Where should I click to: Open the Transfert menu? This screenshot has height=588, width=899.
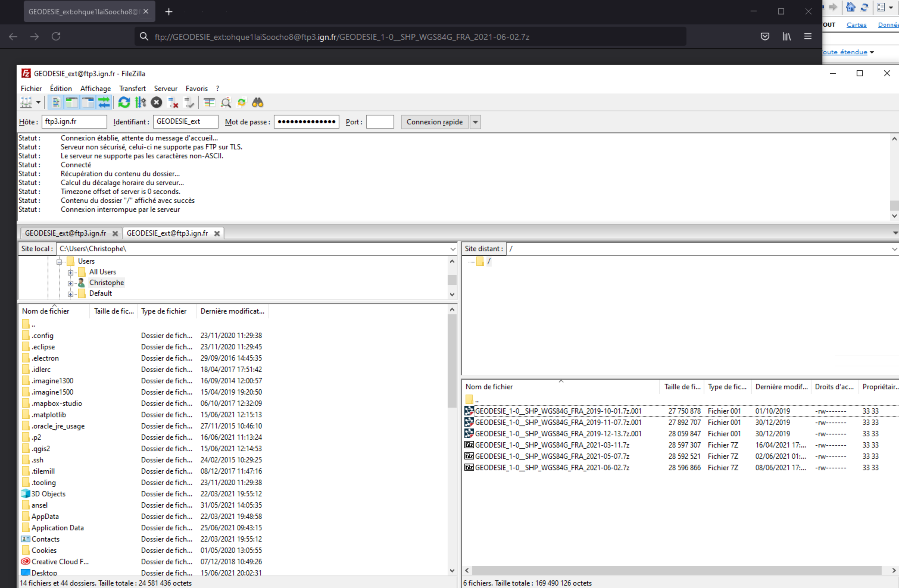tap(132, 88)
